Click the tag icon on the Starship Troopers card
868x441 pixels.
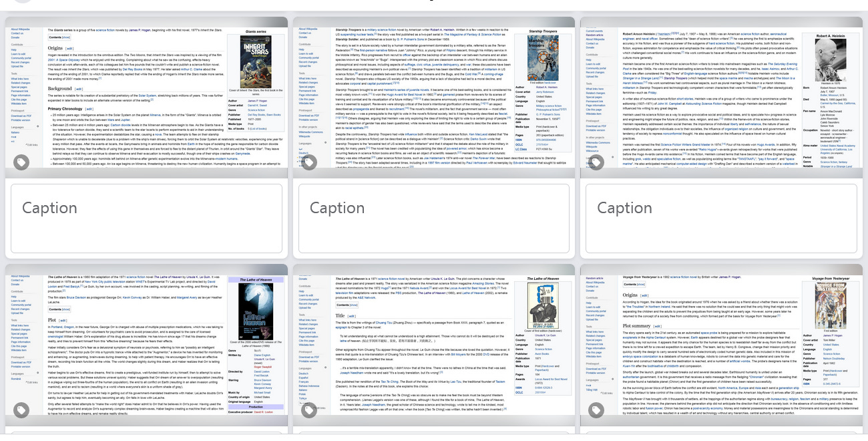pyautogui.click(x=308, y=162)
